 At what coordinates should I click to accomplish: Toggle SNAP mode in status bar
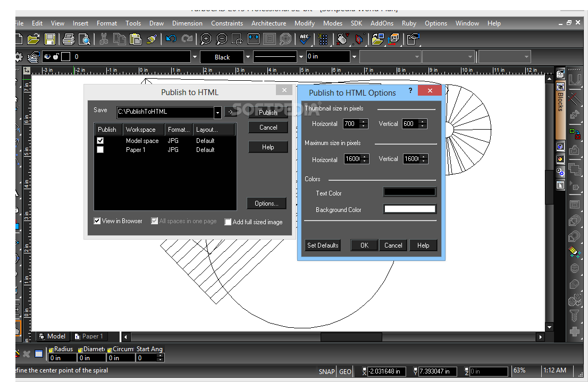coord(326,371)
